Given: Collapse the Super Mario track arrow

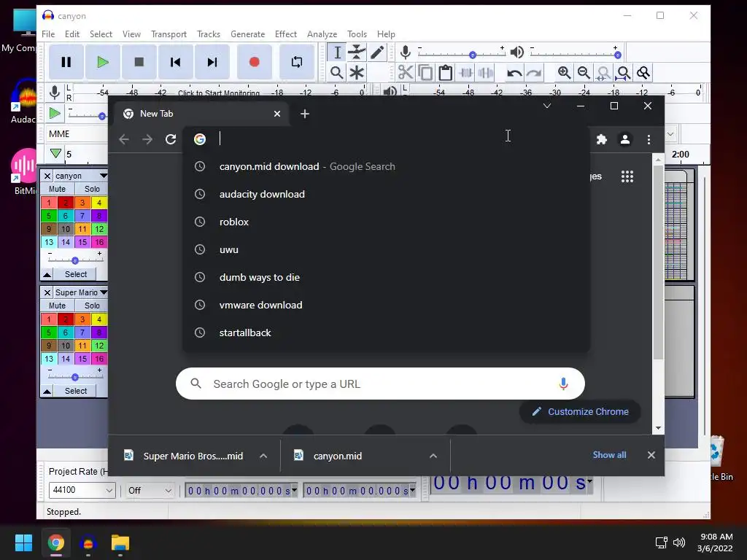Looking at the screenshot, I should [47, 391].
